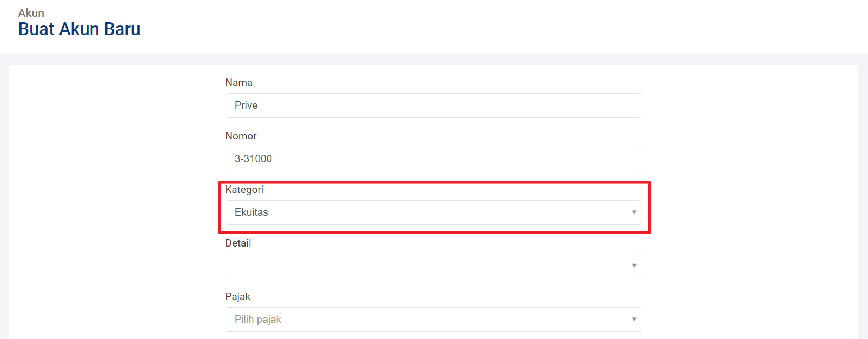Click the Buat Akun Baru heading

[79, 29]
